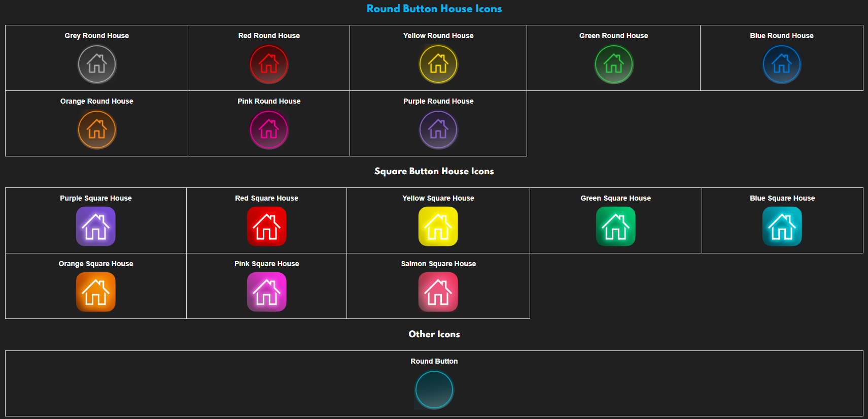Select the Red Round House icon
Image resolution: width=868 pixels, height=419 pixels.
pyautogui.click(x=269, y=65)
